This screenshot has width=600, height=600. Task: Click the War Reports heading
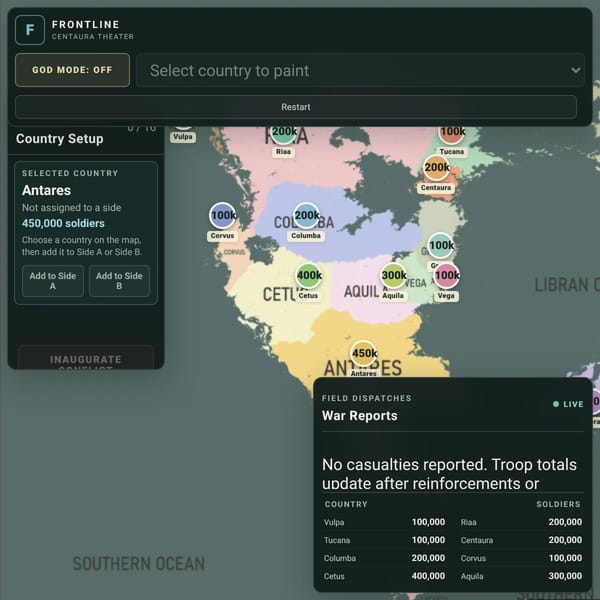click(360, 416)
